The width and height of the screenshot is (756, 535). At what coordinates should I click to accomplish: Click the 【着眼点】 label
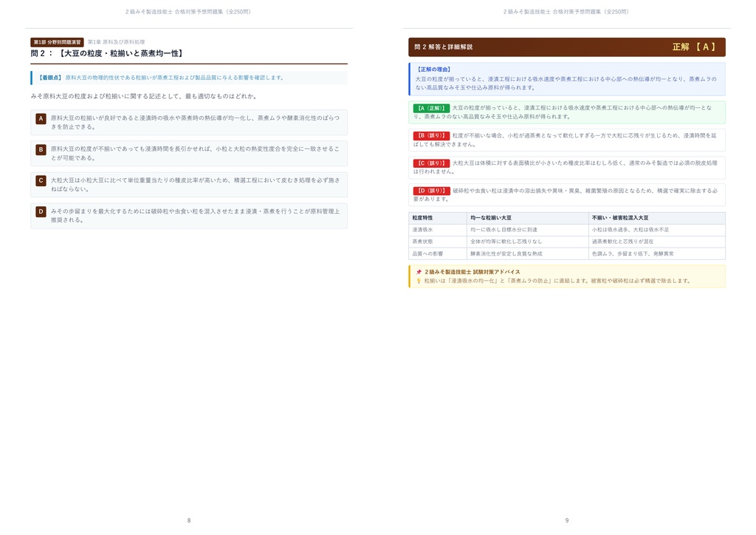click(50, 78)
